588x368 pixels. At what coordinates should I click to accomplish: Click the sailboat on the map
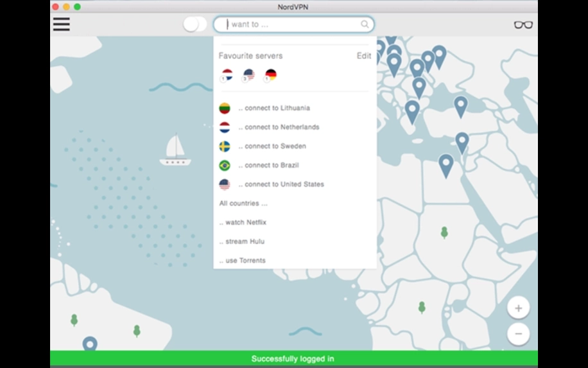tap(175, 149)
